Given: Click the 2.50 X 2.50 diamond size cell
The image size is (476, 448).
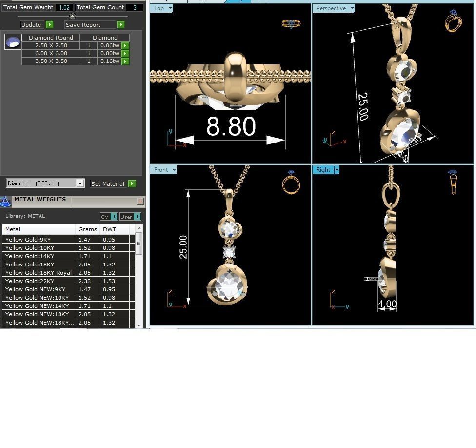Looking at the screenshot, I should coord(51,45).
